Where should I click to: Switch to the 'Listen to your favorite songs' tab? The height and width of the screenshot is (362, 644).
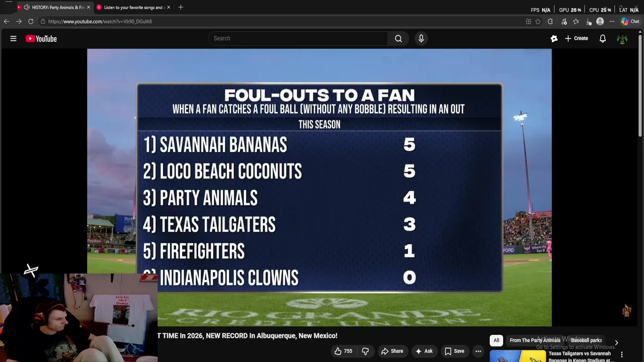tap(133, 8)
